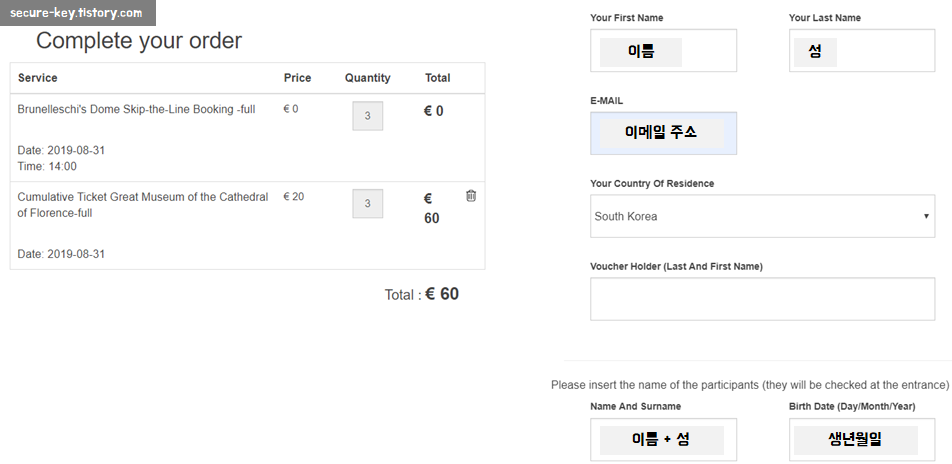Click the secure-key.tistory.com watermark
952x464 pixels.
pyautogui.click(x=76, y=14)
